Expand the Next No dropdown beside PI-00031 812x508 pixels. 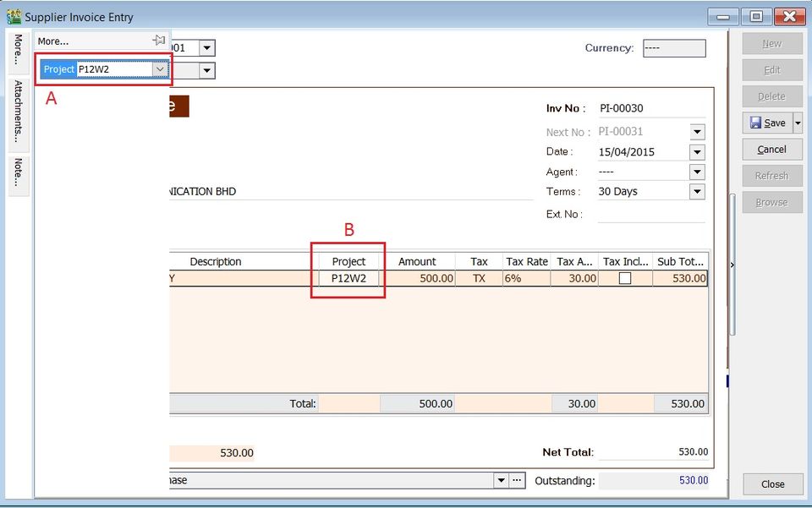[697, 132]
